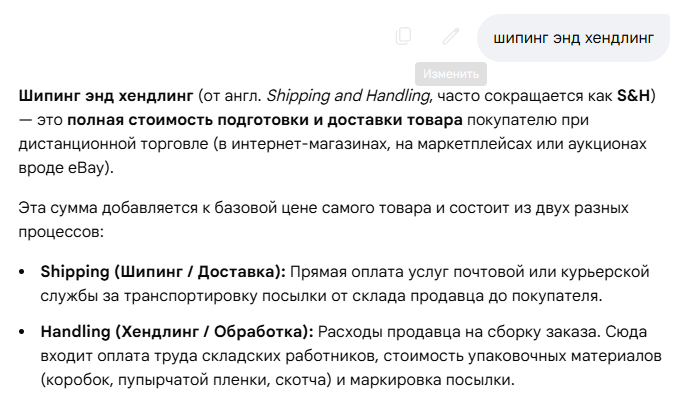Click the pencil edit message icon
The width and height of the screenshot is (692, 419).
point(451,36)
